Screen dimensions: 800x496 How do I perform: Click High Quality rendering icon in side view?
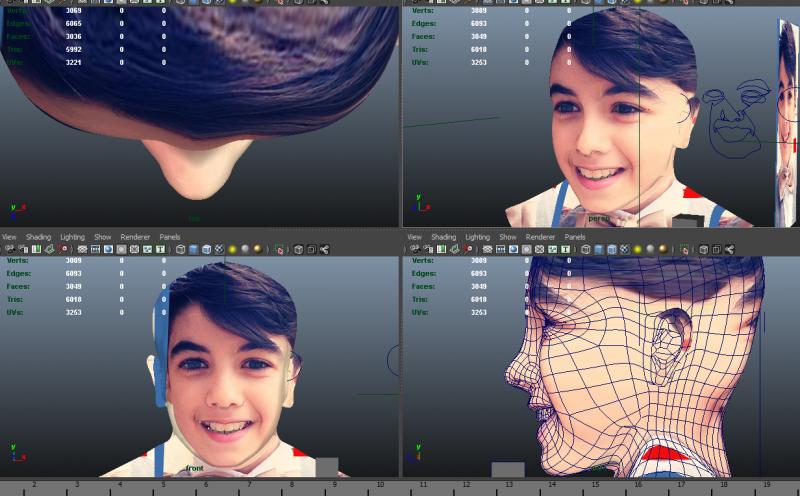pyautogui.click(x=663, y=249)
